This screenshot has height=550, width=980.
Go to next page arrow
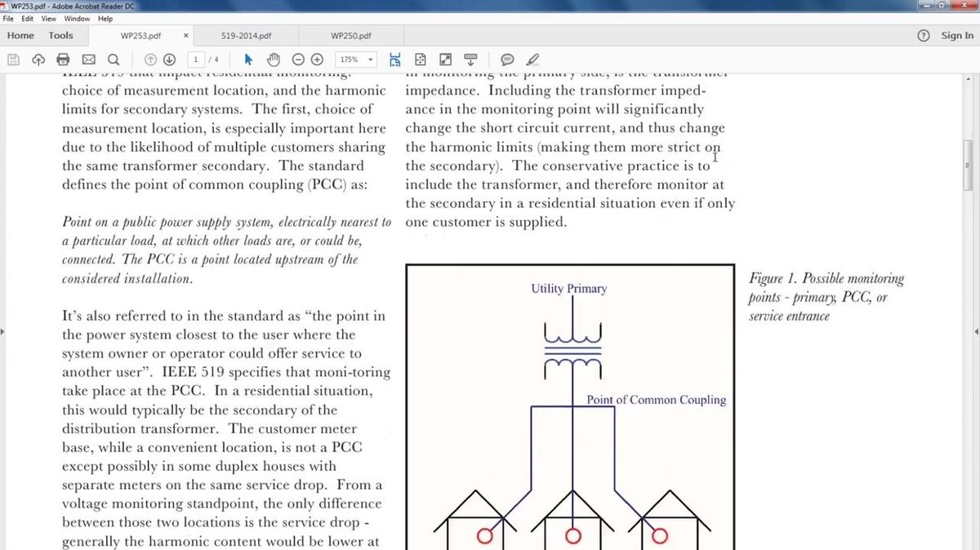coord(170,60)
